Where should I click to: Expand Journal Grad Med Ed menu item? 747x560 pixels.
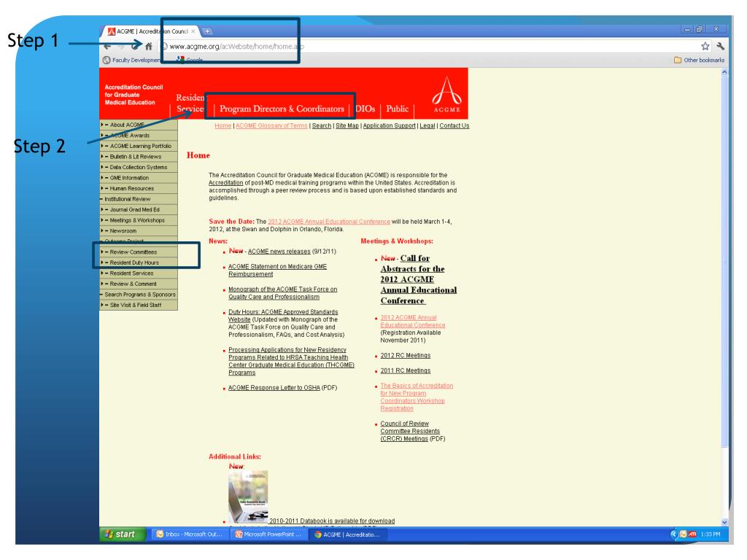[x=139, y=209]
